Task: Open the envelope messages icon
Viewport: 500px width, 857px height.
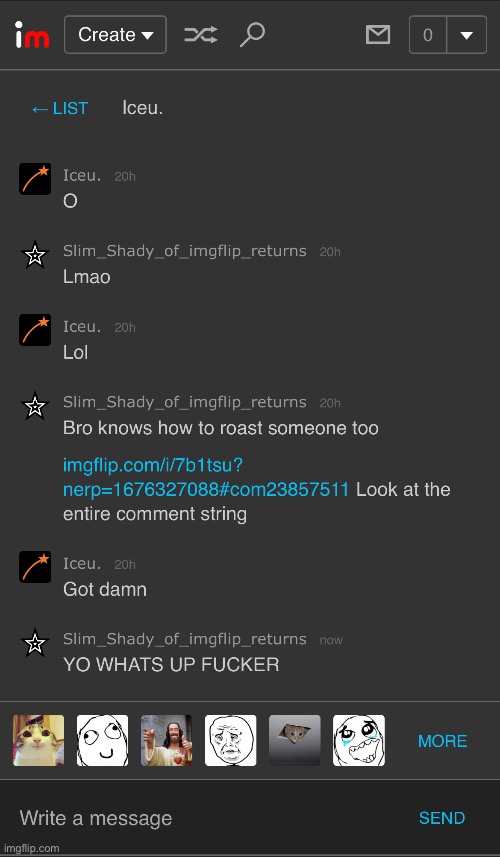Action: pyautogui.click(x=378, y=35)
